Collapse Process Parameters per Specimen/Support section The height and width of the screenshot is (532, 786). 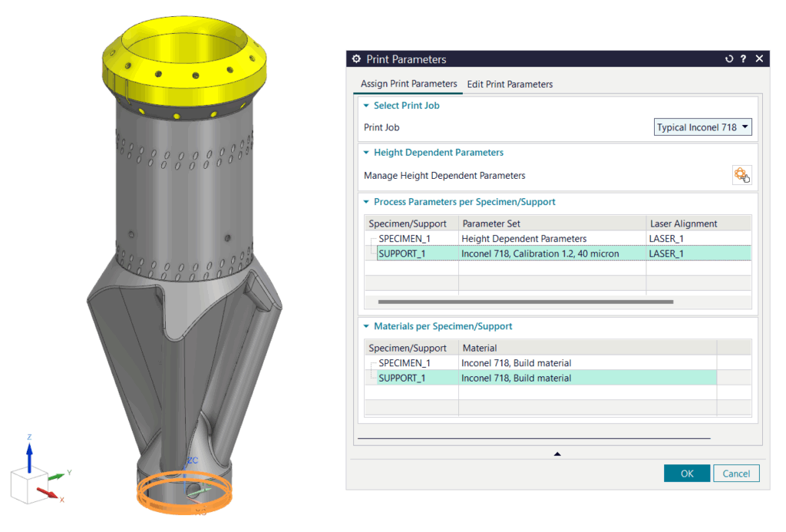tap(366, 203)
